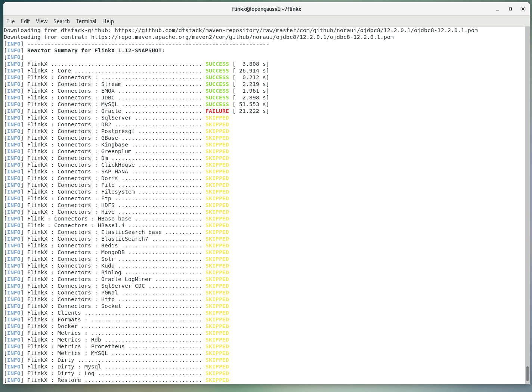Click 'Ftp' connector name
The width and height of the screenshot is (532, 392).
click(x=106, y=198)
